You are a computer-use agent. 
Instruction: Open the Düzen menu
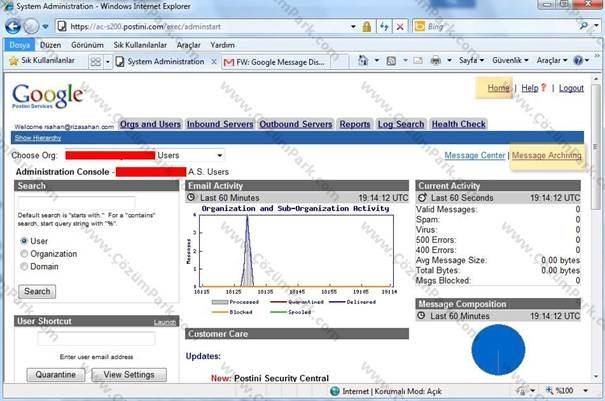(x=51, y=45)
